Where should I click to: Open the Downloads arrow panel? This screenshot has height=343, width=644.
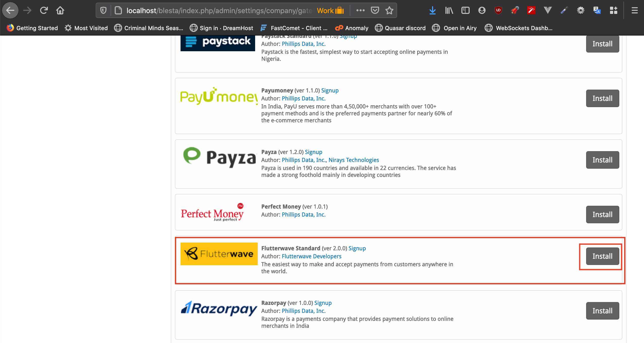tap(432, 11)
